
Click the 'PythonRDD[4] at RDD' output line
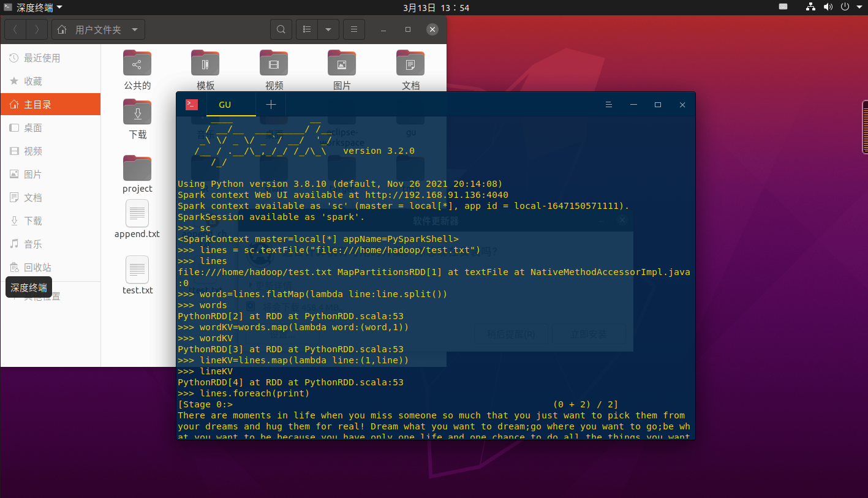(x=290, y=382)
